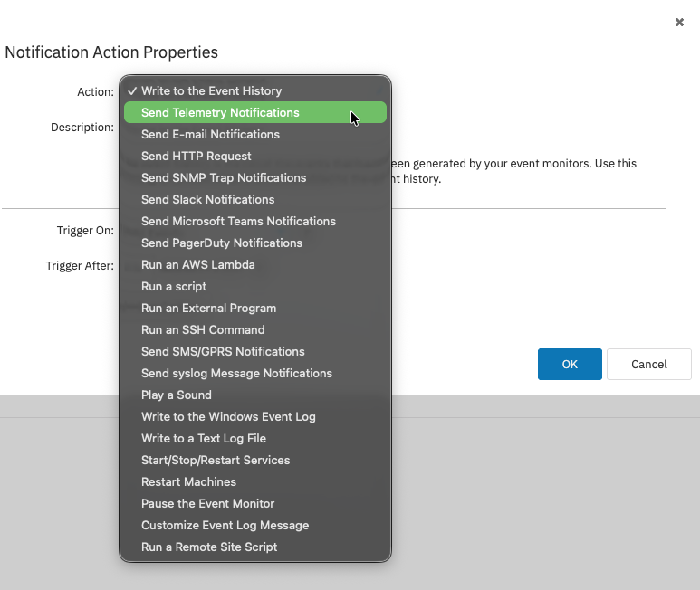The image size is (700, 590).
Task: Pick Send HTTP Request from list
Action: point(197,157)
